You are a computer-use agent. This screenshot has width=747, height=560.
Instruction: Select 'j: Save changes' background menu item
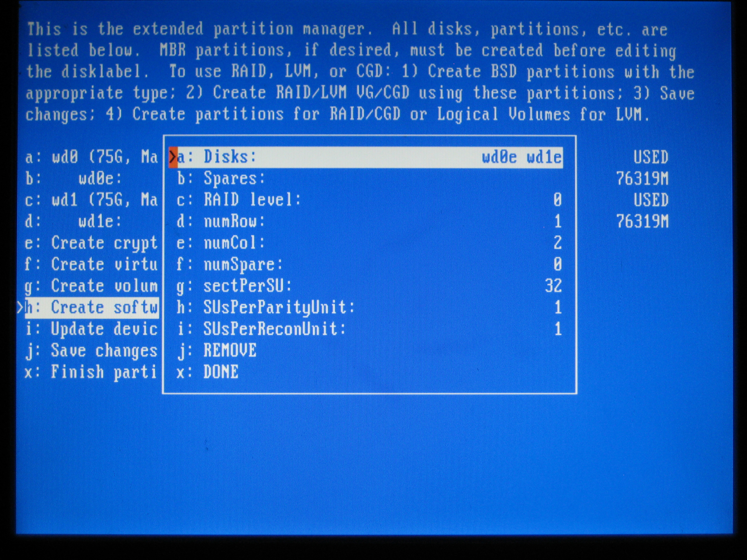[x=91, y=350]
